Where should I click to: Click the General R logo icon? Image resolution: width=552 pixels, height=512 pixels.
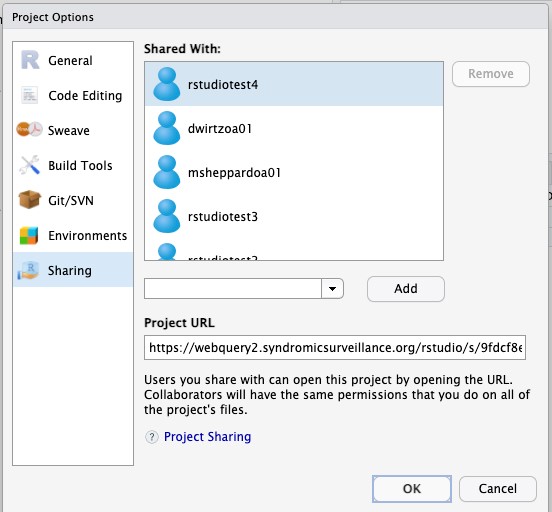pos(30,60)
